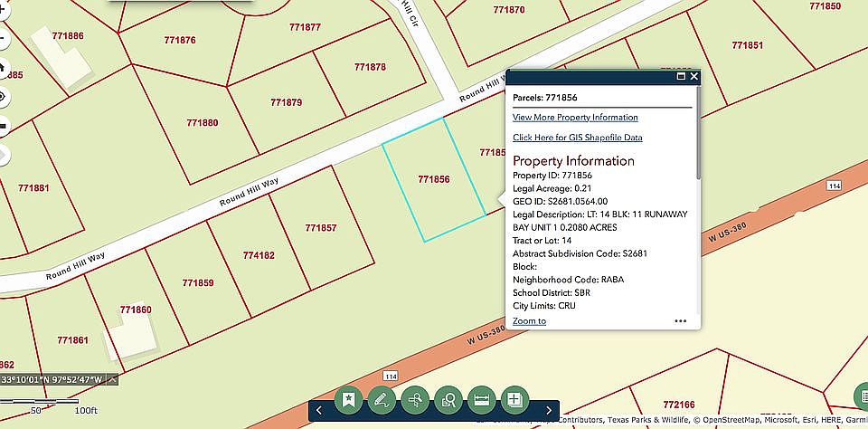The height and width of the screenshot is (429, 868).
Task: Click the Neighborhood Code: RABA line
Action: pyautogui.click(x=568, y=280)
